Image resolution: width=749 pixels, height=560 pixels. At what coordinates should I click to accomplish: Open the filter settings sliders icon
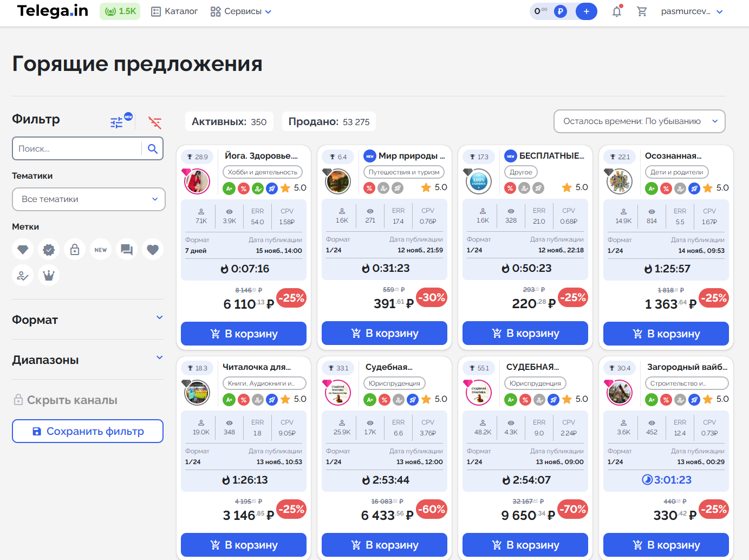[117, 123]
